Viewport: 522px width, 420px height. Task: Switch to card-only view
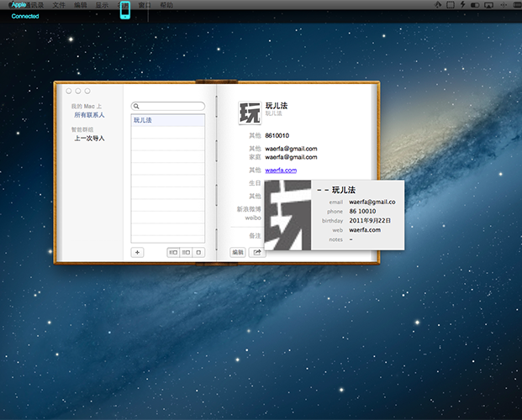click(x=198, y=252)
